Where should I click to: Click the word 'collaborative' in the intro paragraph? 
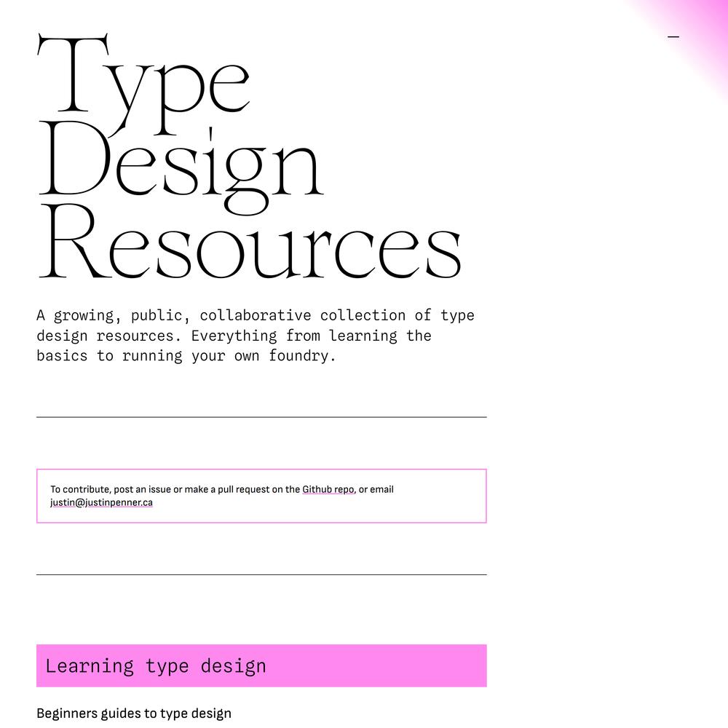(255, 315)
